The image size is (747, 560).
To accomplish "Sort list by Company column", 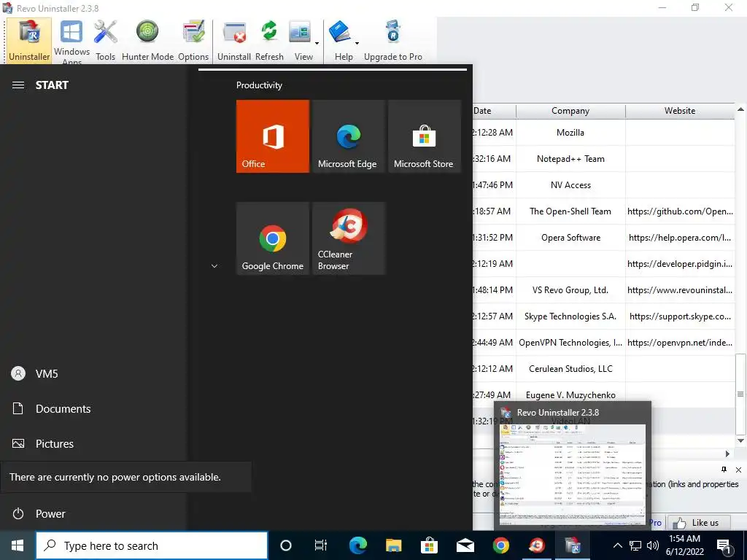I will point(570,111).
